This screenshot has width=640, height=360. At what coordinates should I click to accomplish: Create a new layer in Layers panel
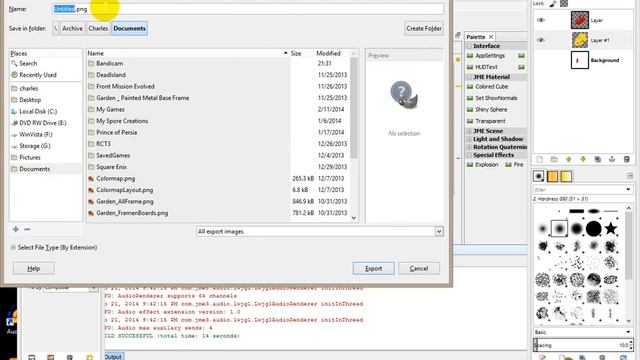pyautogui.click(x=540, y=159)
